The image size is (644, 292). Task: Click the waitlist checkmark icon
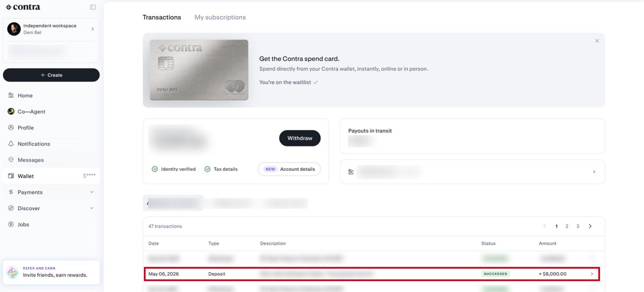tap(316, 82)
